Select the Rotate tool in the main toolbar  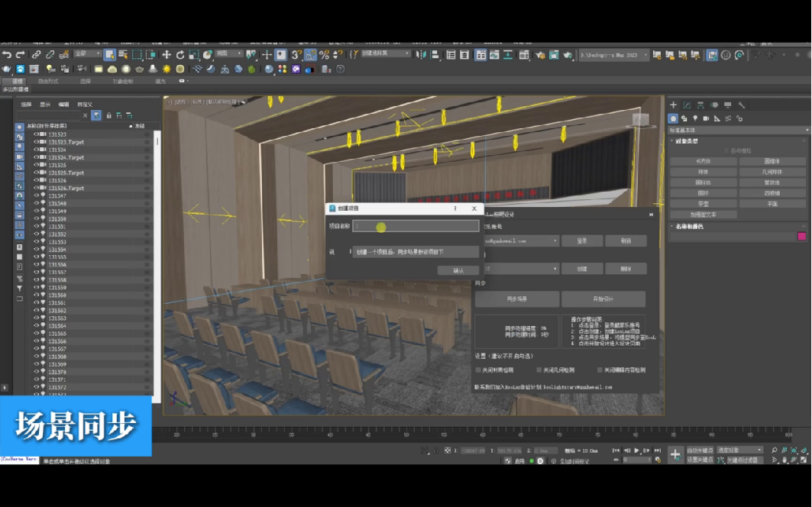click(x=180, y=55)
